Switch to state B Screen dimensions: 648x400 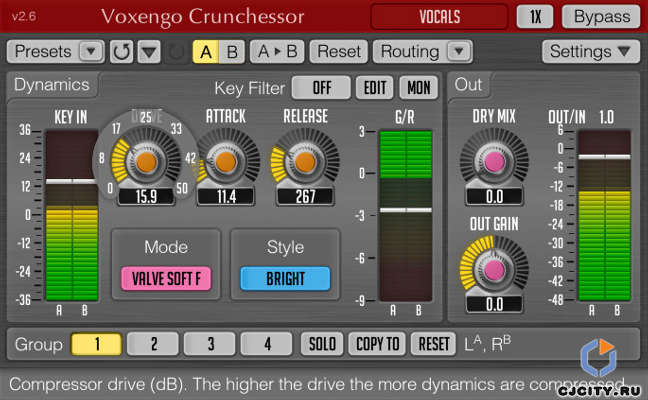232,52
